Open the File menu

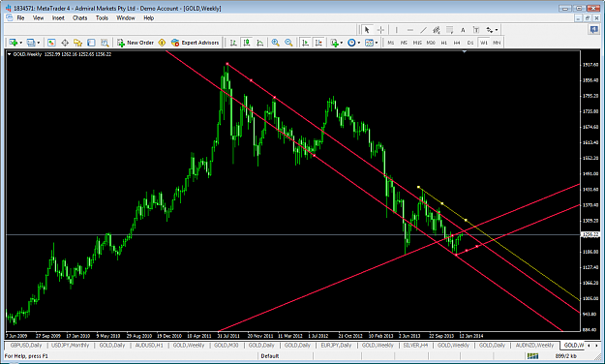pyautogui.click(x=20, y=17)
